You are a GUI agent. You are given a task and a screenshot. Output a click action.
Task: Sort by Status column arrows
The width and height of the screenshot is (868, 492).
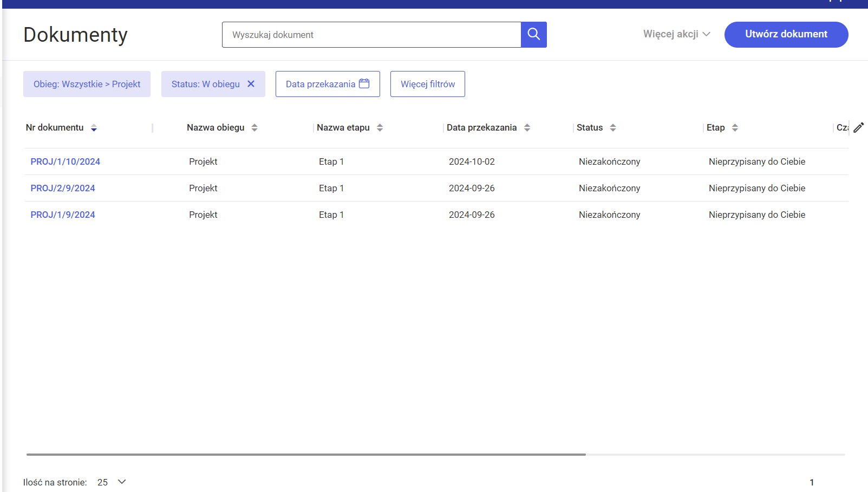point(612,128)
